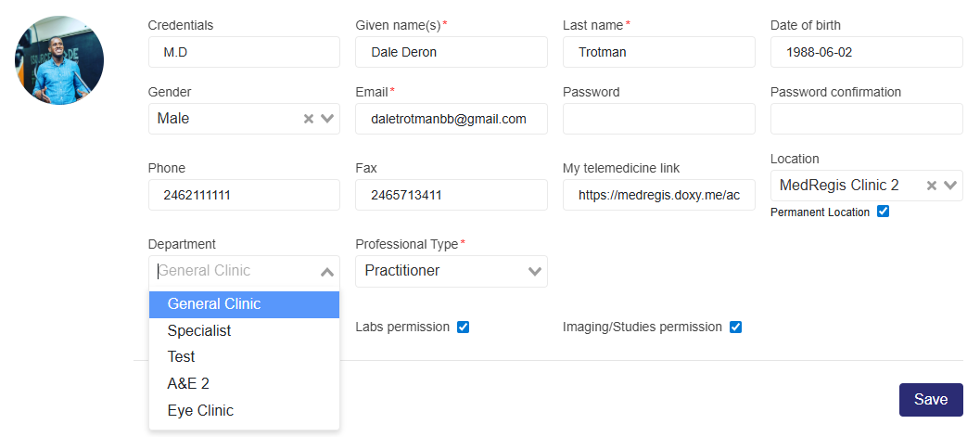Focus the My telemedicine link field
This screenshot has width=980, height=437.
(658, 195)
